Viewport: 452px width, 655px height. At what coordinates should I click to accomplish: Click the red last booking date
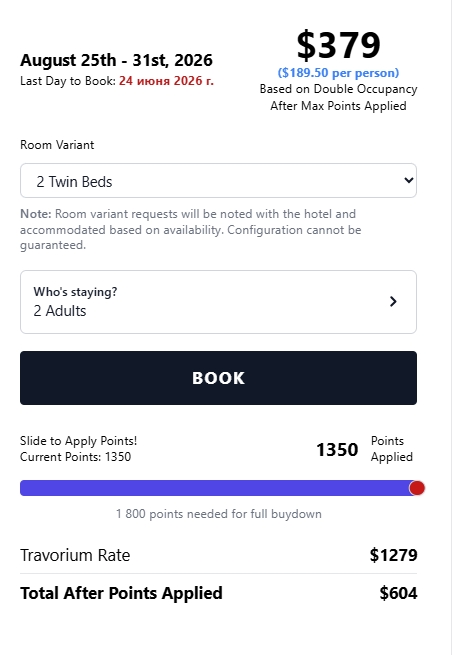(x=166, y=81)
